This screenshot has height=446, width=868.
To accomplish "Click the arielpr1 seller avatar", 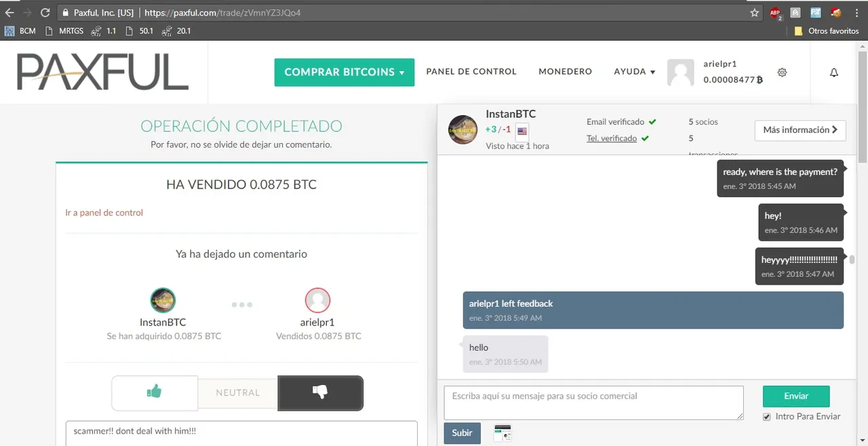I will click(x=317, y=300).
